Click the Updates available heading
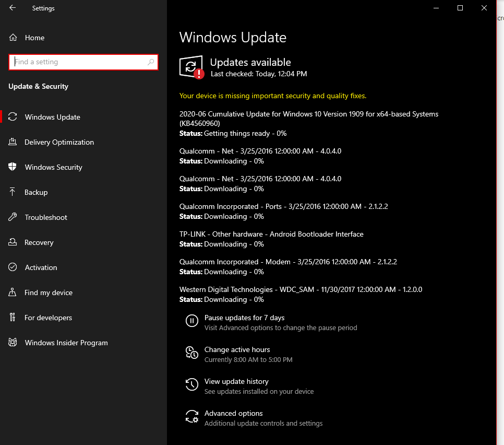504x445 pixels. 250,62
